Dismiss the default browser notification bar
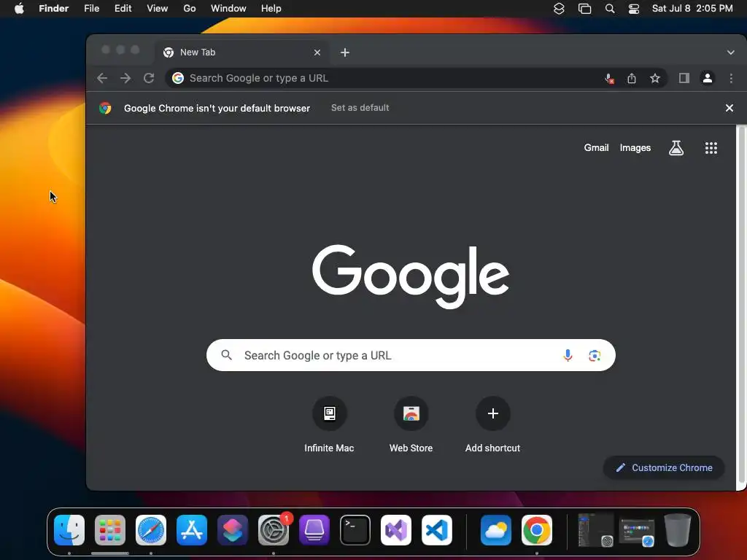The height and width of the screenshot is (560, 747). (x=729, y=108)
